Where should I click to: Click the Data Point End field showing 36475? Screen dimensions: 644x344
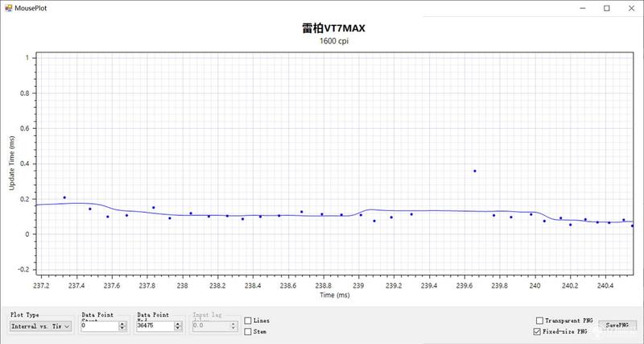pos(155,326)
